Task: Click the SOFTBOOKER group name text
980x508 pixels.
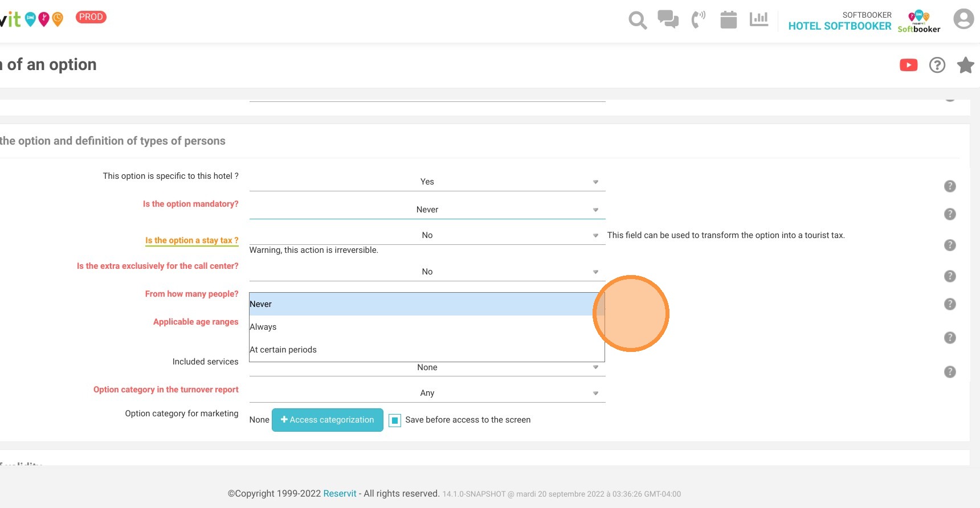Action: (867, 15)
